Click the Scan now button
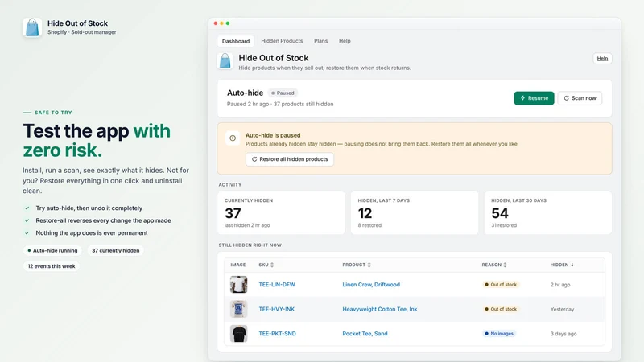 pos(580,98)
